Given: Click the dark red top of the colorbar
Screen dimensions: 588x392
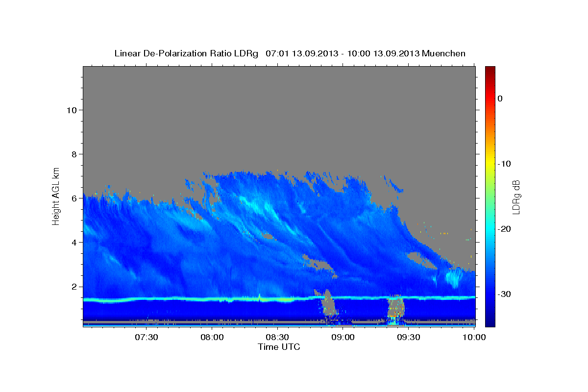Looking at the screenshot, I should click(490, 70).
